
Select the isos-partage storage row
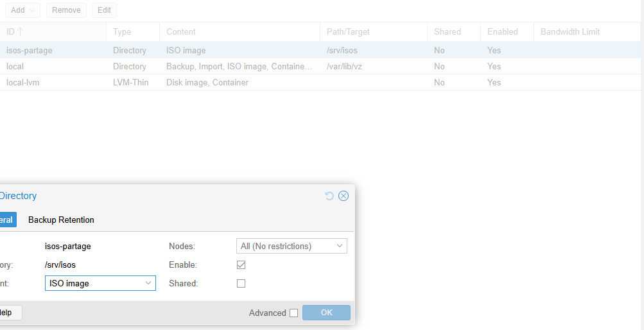[320, 50]
